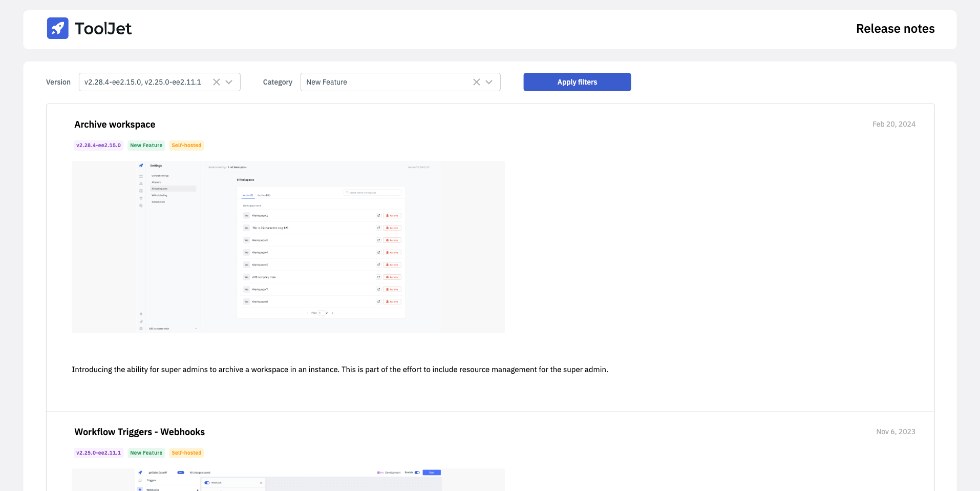The width and height of the screenshot is (980, 491).
Task: Open the Archive workspace release title
Action: (115, 125)
